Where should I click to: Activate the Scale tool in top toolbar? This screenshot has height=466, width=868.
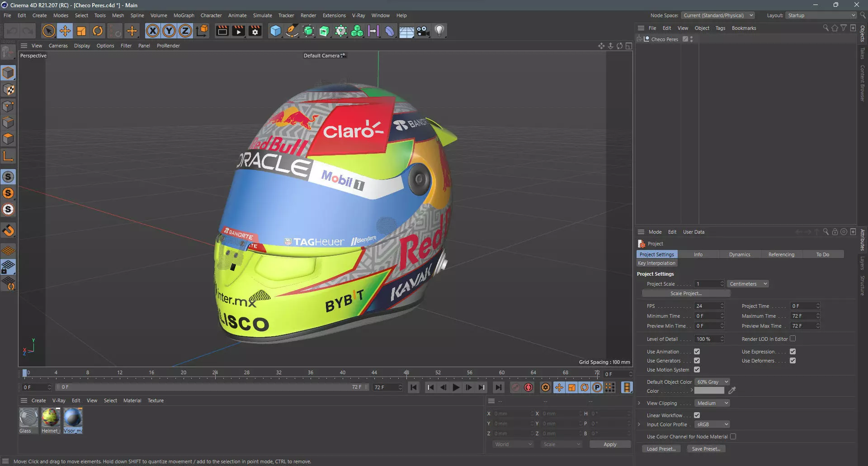(x=81, y=31)
